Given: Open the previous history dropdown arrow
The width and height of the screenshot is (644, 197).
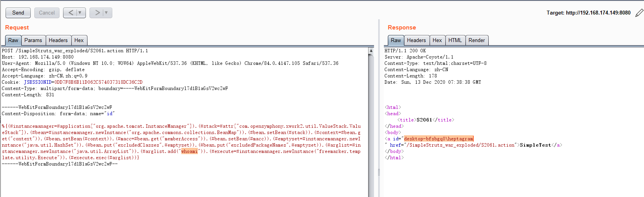Looking at the screenshot, I should (x=80, y=13).
